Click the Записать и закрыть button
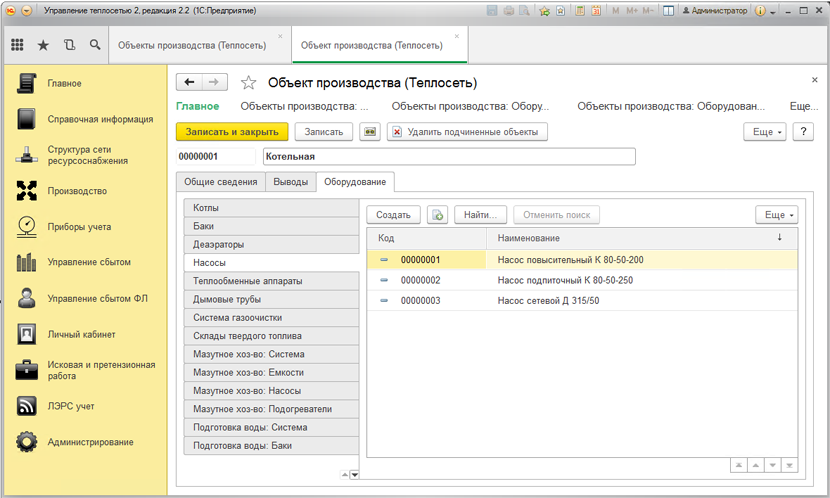Viewport: 830px width, 498px height. point(232,132)
